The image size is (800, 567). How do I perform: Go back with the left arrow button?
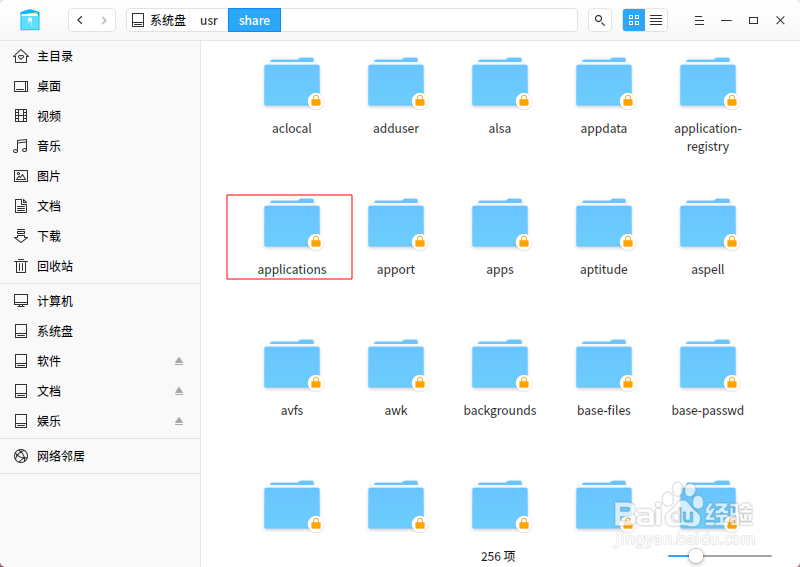click(80, 20)
